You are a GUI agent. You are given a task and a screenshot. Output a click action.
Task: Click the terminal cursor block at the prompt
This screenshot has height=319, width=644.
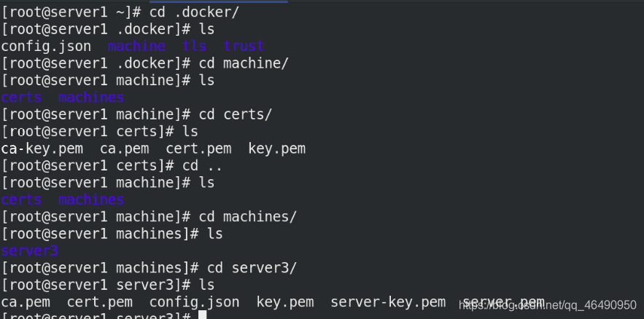pyautogui.click(x=202, y=315)
